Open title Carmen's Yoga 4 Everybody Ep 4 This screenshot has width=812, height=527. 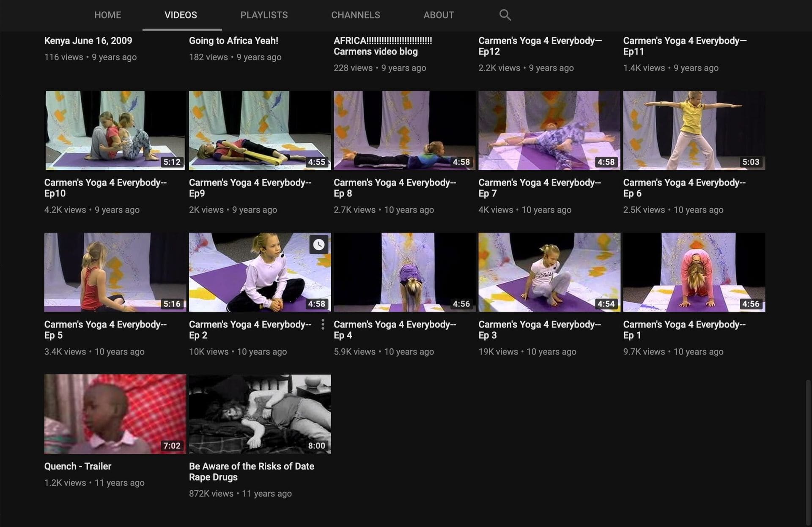point(395,330)
